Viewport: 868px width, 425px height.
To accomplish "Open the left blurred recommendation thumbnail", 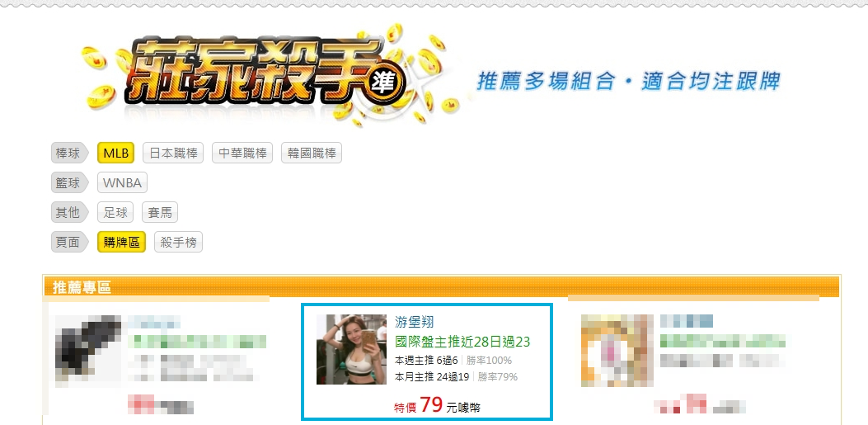I will (88, 350).
